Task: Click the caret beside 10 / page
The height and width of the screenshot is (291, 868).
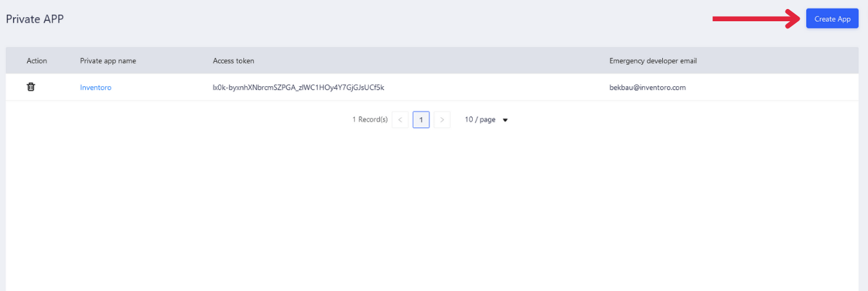Action: 505,120
